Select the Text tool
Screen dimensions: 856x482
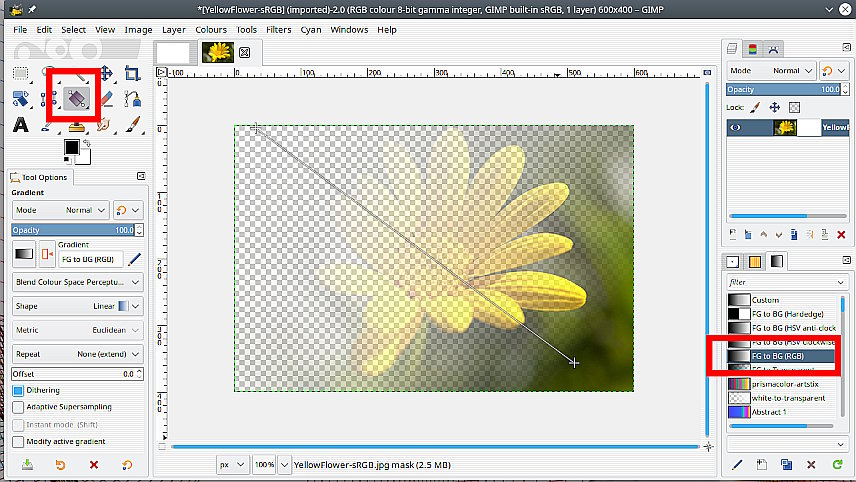[x=20, y=125]
